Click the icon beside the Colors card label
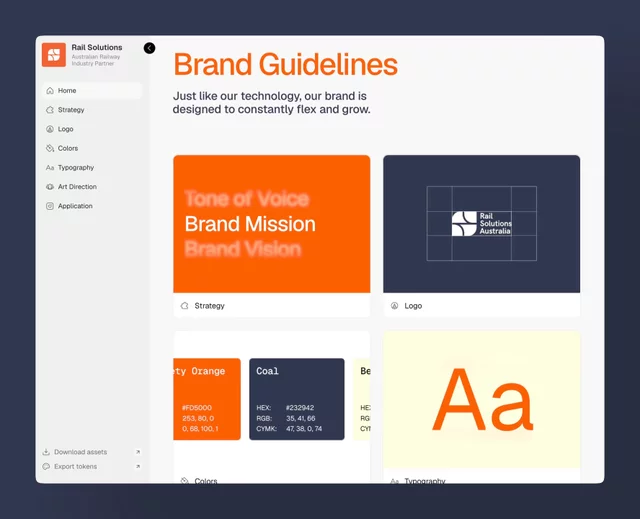The width and height of the screenshot is (640, 519). (x=184, y=480)
